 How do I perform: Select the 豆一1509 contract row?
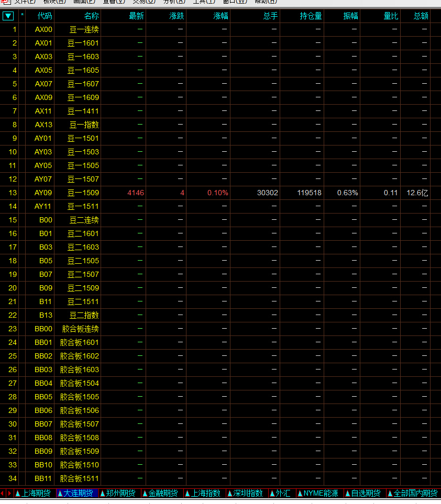pyautogui.click(x=83, y=193)
